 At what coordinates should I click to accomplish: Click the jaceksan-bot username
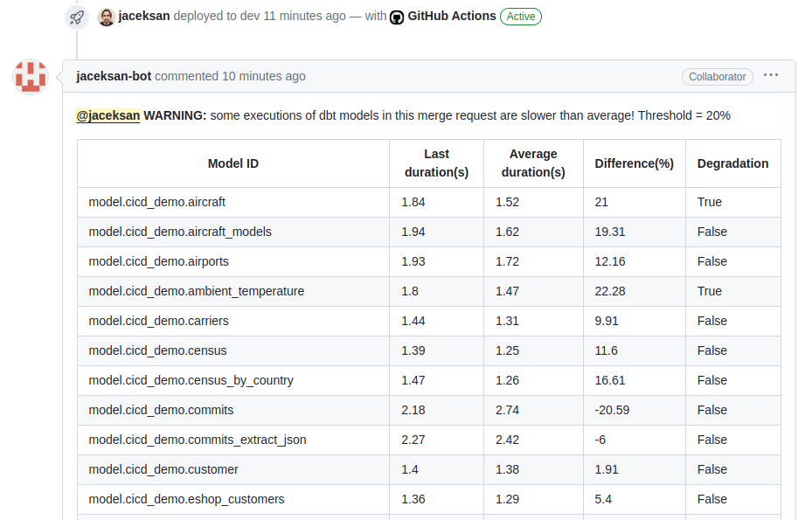point(114,75)
